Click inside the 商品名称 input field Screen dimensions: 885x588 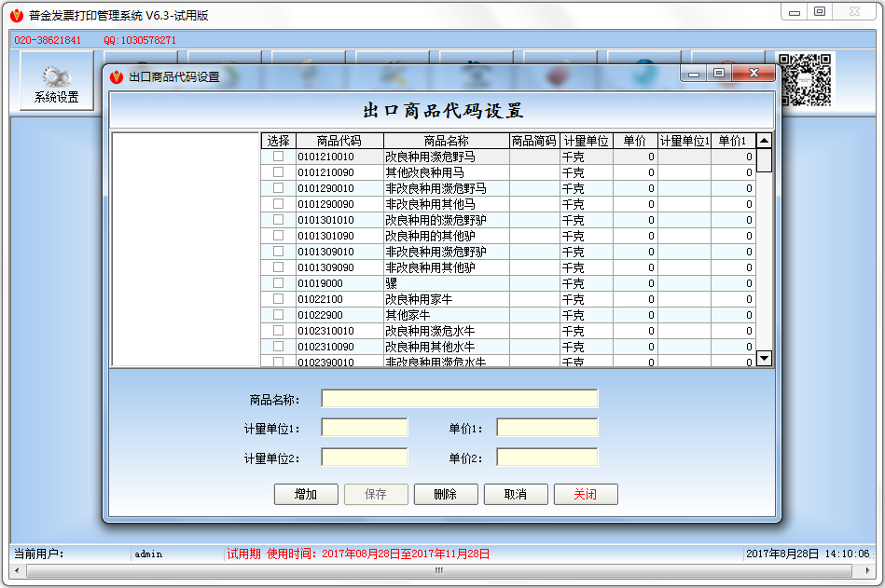click(459, 398)
